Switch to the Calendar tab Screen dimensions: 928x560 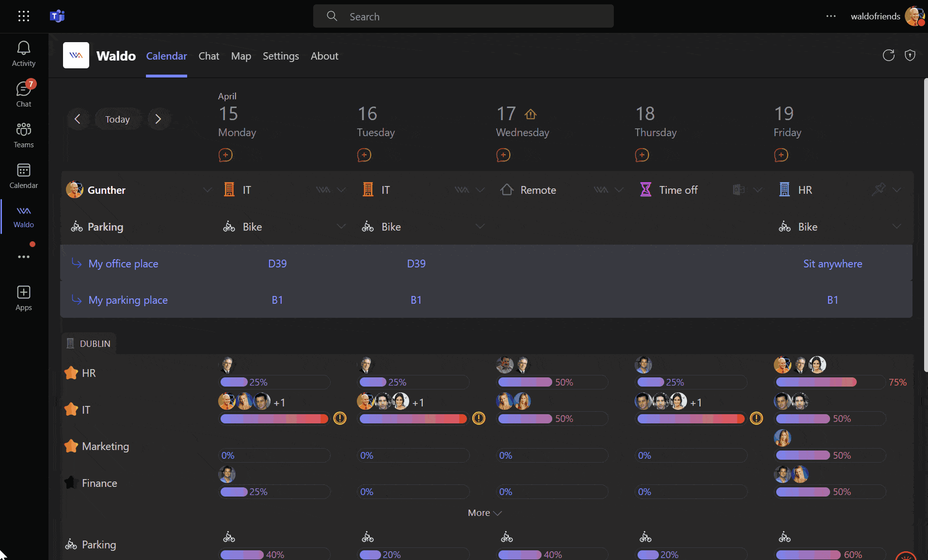[x=166, y=56]
